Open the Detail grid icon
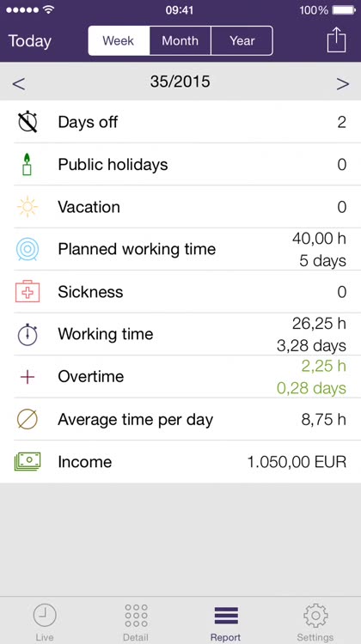The height and width of the screenshot is (644, 361). 136,616
